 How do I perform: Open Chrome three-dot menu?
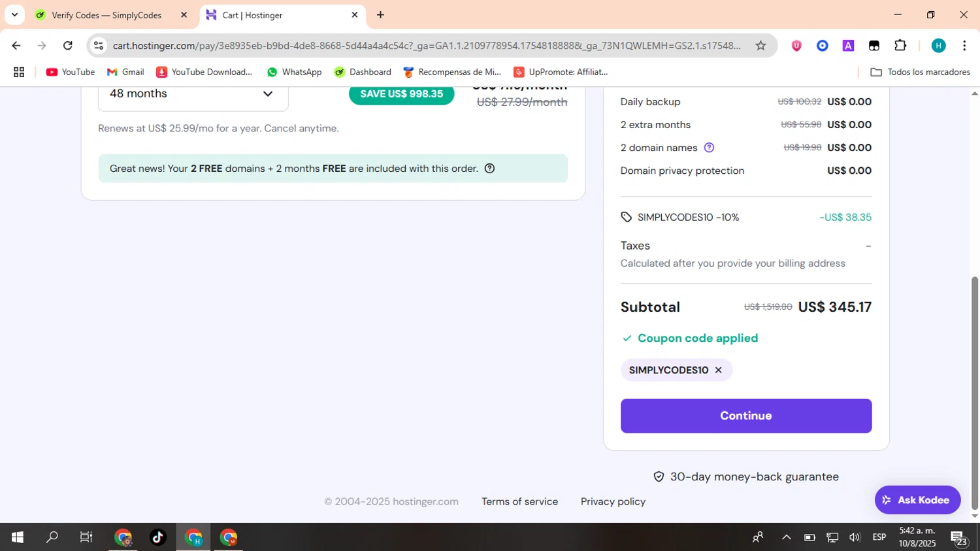tap(964, 46)
